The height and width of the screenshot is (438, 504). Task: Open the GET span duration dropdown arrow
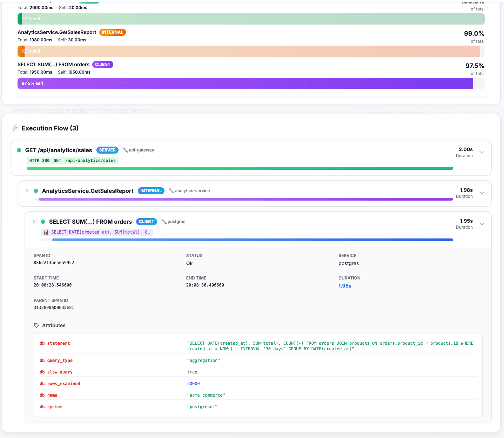point(482,152)
